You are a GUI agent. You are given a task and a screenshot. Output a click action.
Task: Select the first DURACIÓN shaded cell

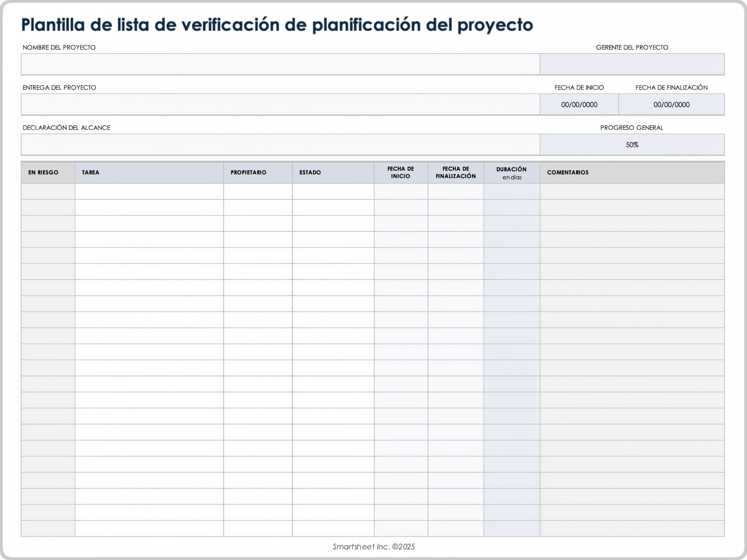coord(511,191)
